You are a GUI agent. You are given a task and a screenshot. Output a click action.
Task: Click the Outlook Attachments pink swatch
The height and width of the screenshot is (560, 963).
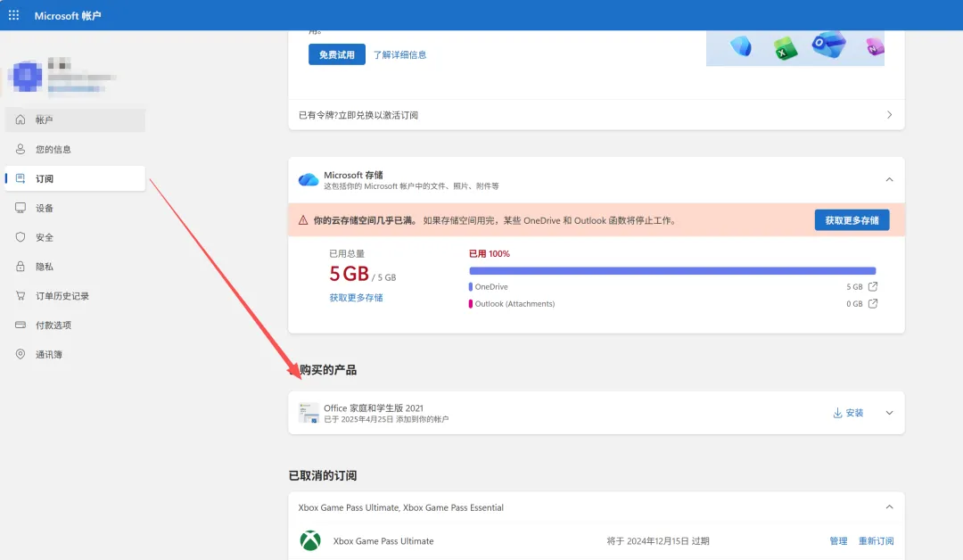coord(471,304)
